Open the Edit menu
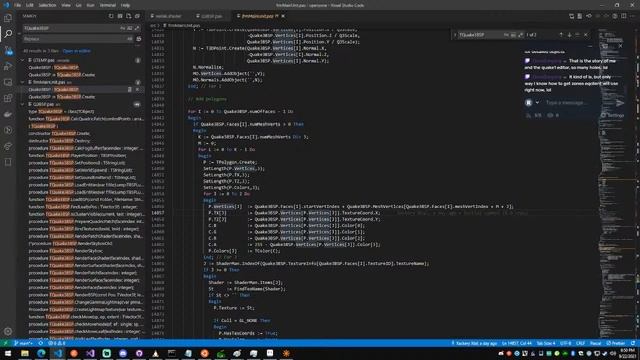The height and width of the screenshot is (360, 640). (29, 5)
